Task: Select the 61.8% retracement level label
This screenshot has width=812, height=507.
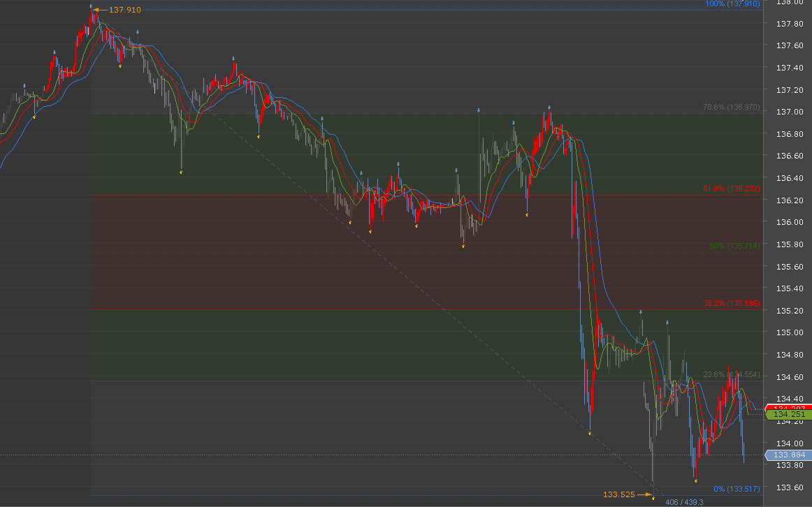Action: tap(730, 189)
